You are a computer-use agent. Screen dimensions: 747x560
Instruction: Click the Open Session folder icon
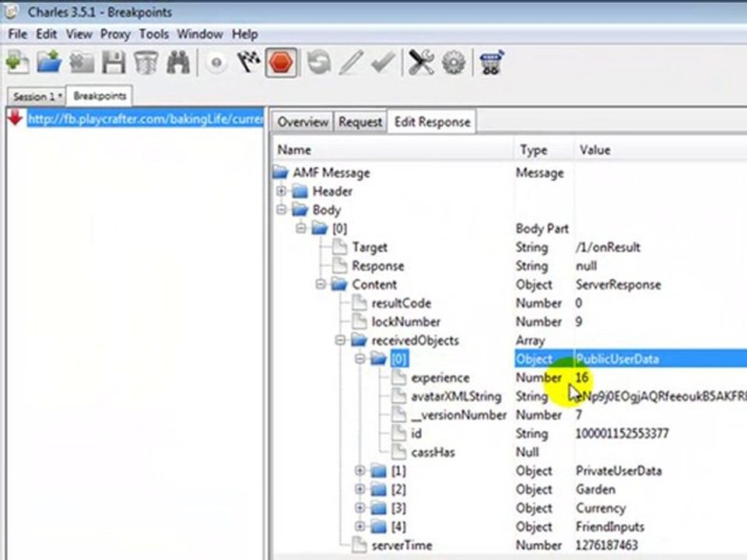pyautogui.click(x=50, y=62)
